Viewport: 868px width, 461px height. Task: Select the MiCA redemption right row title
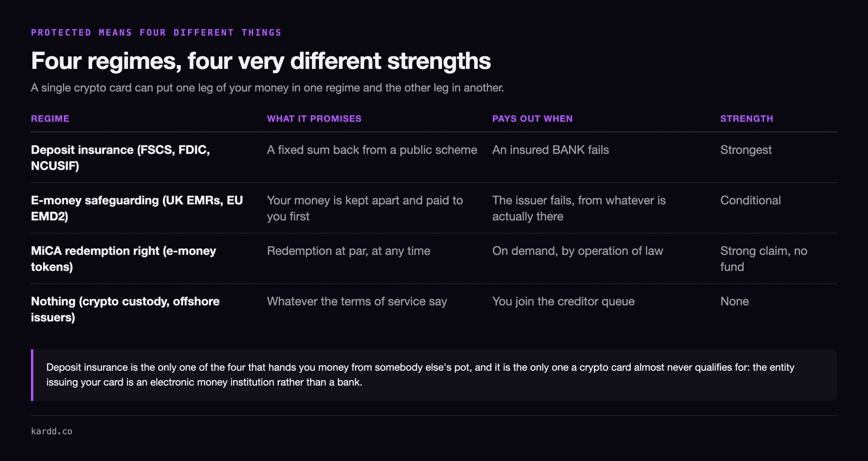click(x=123, y=258)
